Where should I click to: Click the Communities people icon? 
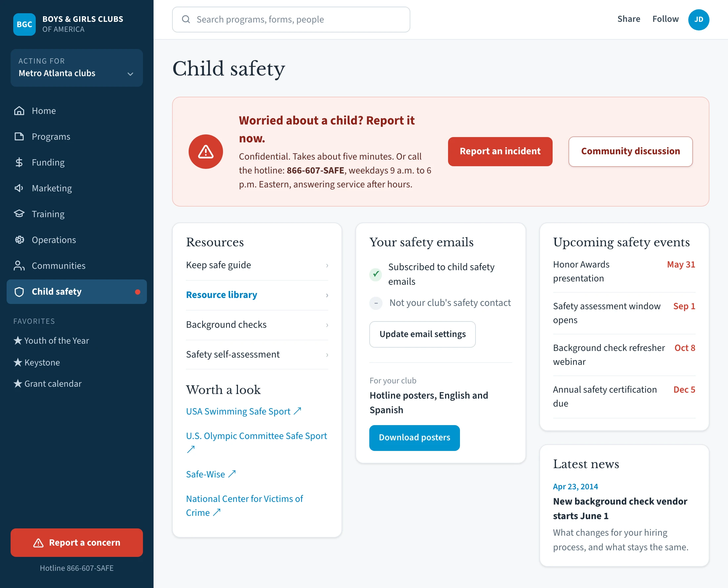(19, 266)
